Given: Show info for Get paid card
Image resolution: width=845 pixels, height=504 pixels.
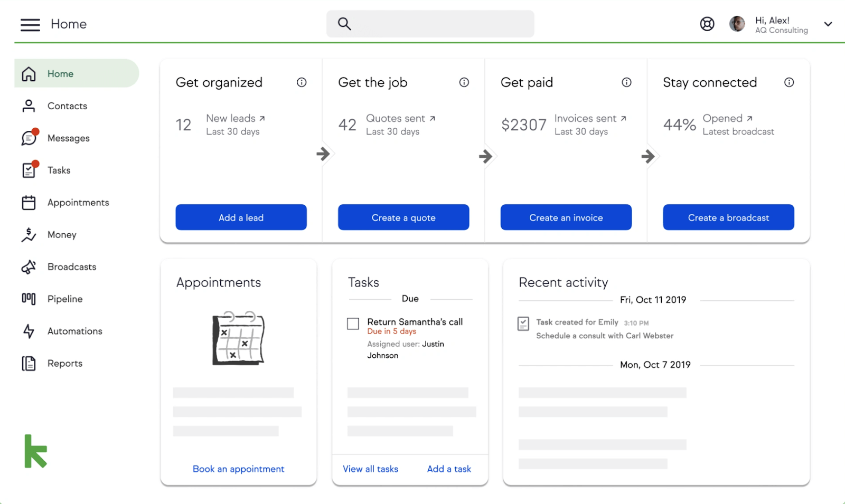Looking at the screenshot, I should click(626, 82).
